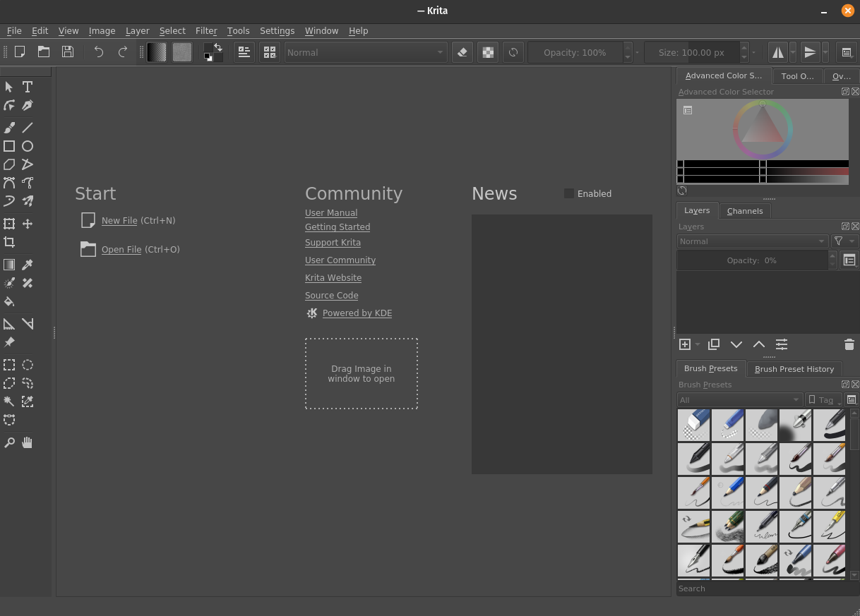Select the Ellipse tool
This screenshot has height=616, width=860.
point(28,146)
